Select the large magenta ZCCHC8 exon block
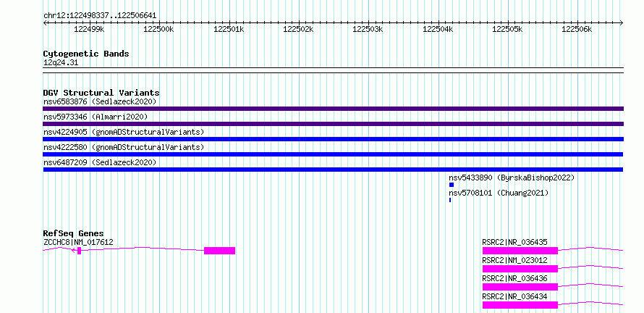This screenshot has height=313, width=644. point(220,251)
